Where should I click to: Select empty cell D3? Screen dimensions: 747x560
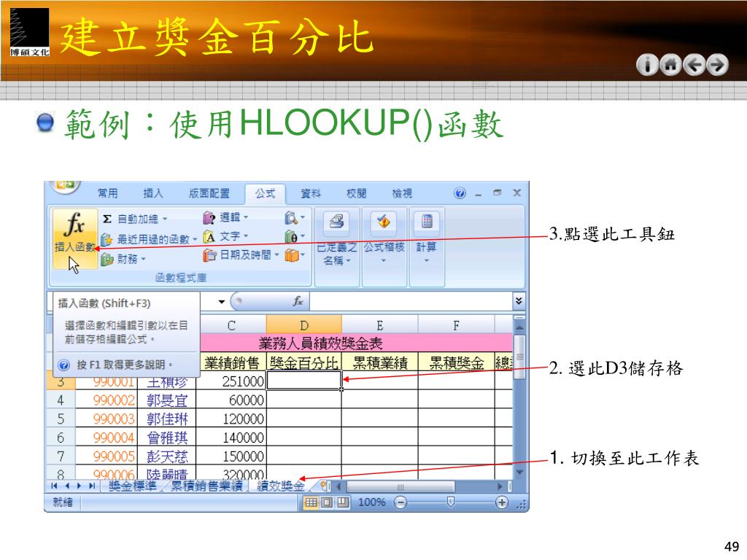point(304,381)
